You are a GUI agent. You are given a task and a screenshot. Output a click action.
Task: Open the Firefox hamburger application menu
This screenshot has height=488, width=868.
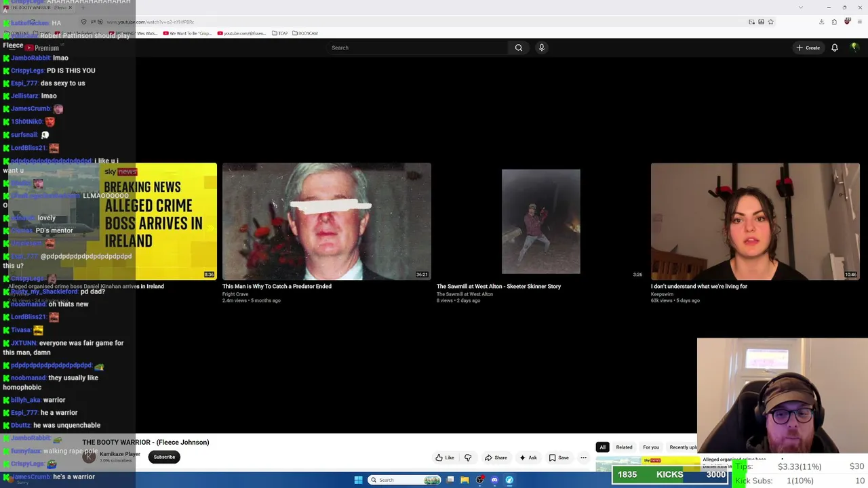pos(859,22)
